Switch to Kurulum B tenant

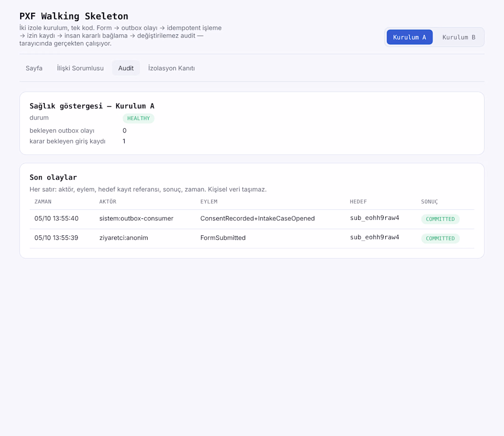[x=459, y=37]
